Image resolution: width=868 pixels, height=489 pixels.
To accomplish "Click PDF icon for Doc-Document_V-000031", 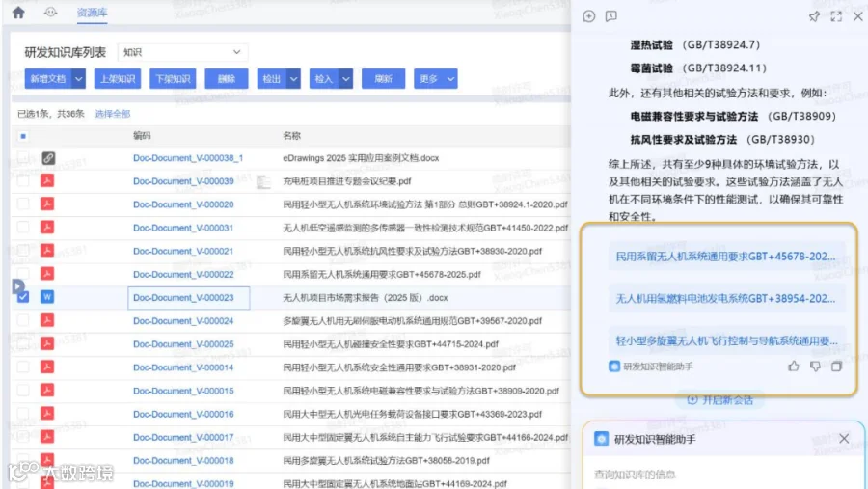I will 47,227.
